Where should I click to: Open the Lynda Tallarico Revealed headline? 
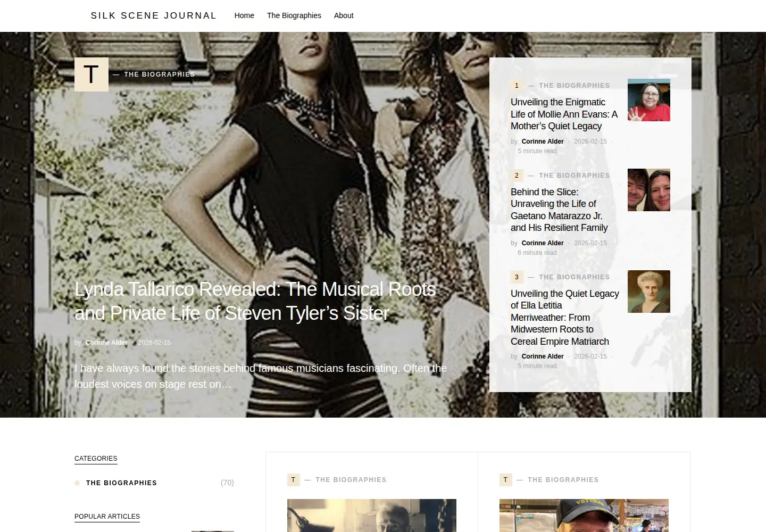(255, 301)
